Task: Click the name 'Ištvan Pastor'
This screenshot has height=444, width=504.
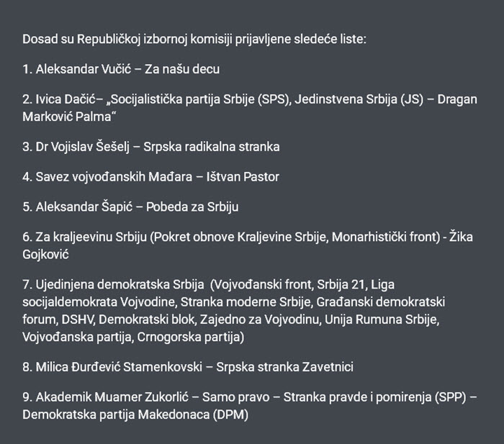Action: tap(243, 177)
